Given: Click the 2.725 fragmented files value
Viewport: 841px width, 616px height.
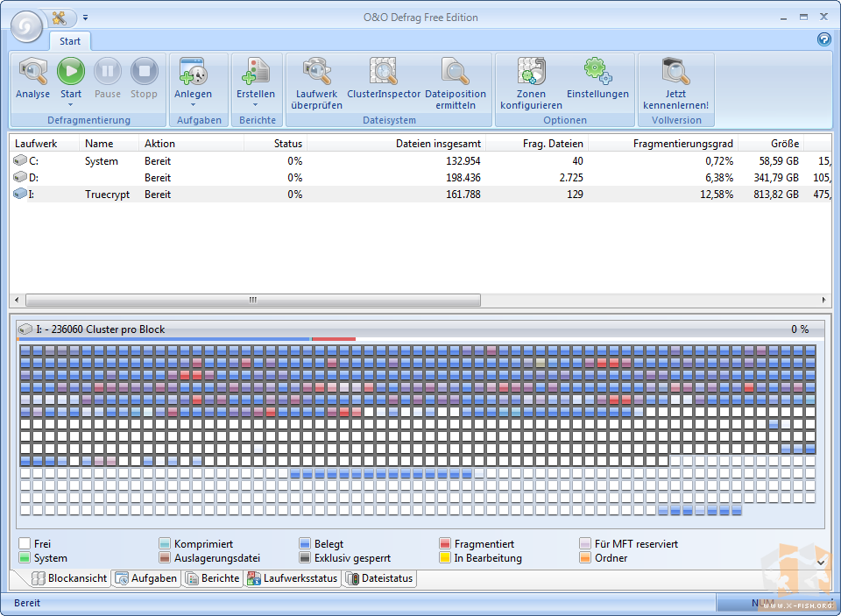Looking at the screenshot, I should point(570,178).
